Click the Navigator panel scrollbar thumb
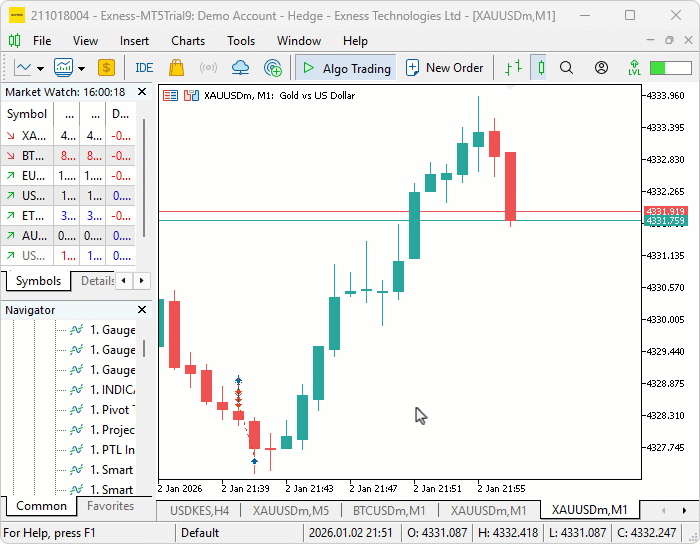The image size is (700, 544). pyautogui.click(x=144, y=348)
